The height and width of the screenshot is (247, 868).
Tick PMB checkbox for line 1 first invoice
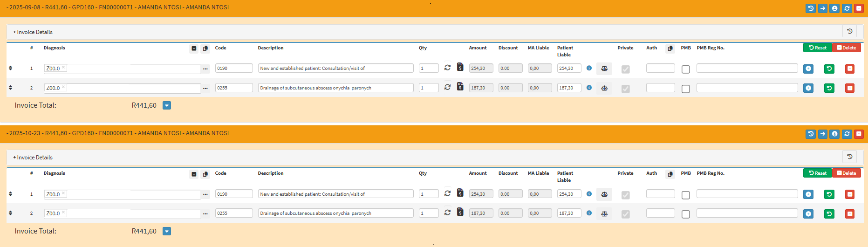coord(686,69)
